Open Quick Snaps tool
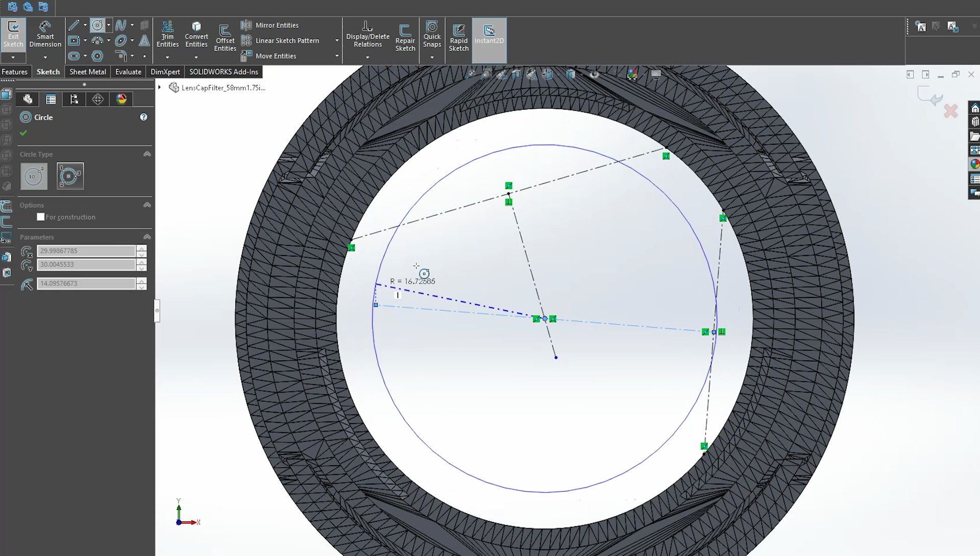 (x=432, y=35)
